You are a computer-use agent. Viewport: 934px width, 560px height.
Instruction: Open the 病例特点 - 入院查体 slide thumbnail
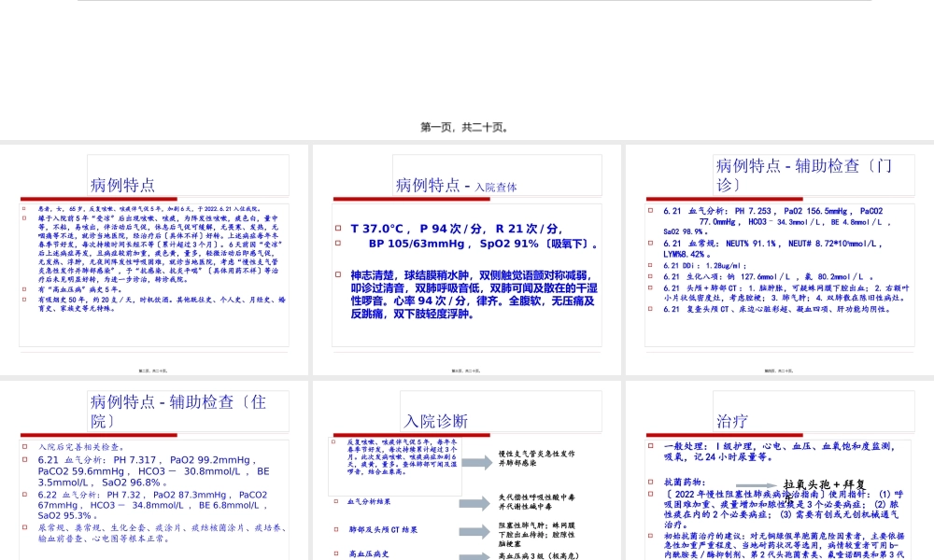(466, 260)
